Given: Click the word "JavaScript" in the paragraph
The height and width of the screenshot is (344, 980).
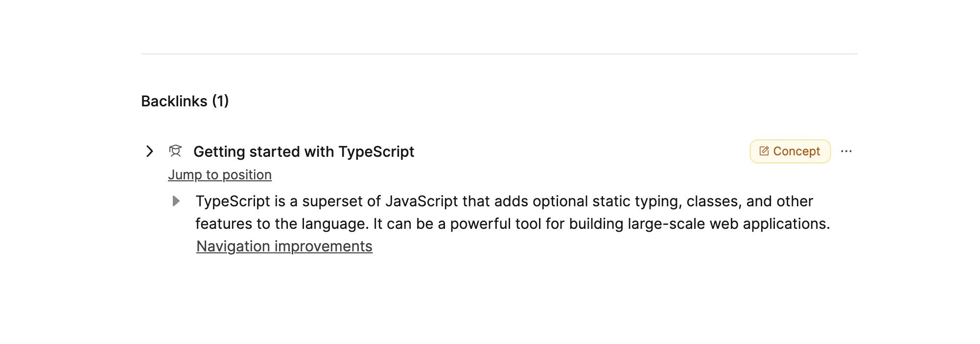Looking at the screenshot, I should [421, 201].
